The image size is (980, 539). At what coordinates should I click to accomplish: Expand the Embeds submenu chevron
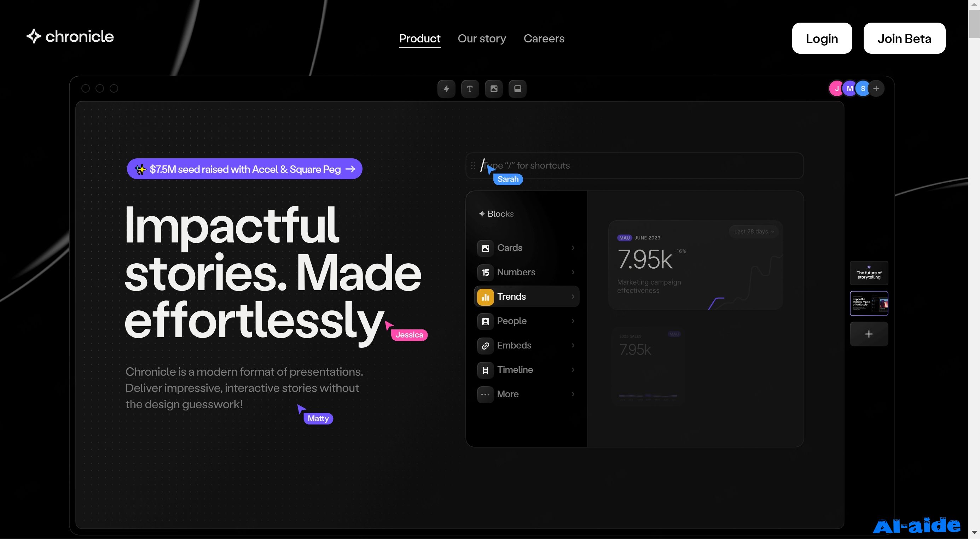[x=573, y=345]
